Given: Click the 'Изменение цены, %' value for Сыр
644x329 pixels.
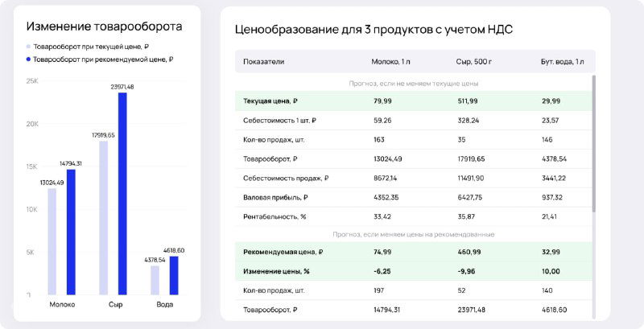Looking at the screenshot, I should [x=469, y=271].
